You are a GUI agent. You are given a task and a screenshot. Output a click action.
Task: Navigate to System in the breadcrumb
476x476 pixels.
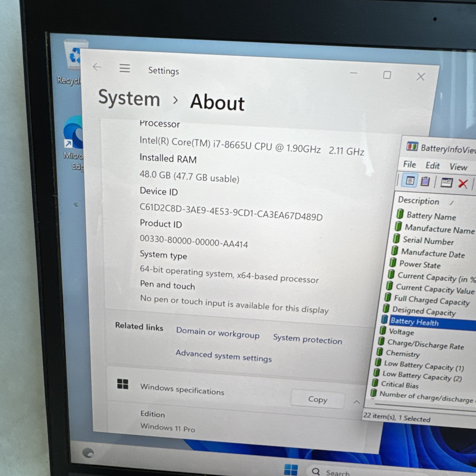click(129, 98)
